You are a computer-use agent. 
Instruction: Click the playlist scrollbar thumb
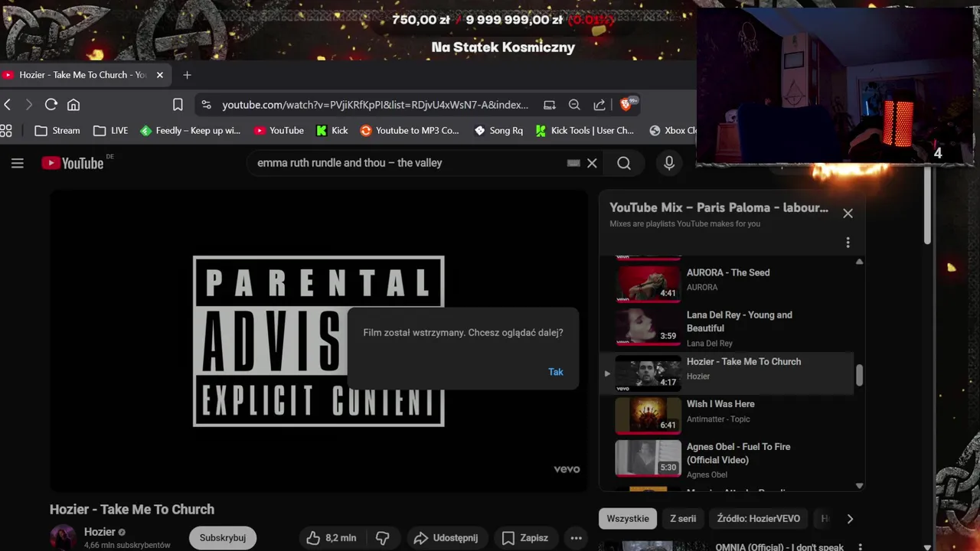859,375
